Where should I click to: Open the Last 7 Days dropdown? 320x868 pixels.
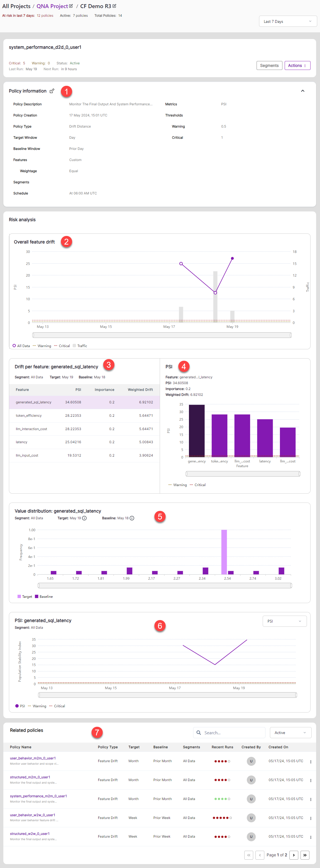(287, 21)
